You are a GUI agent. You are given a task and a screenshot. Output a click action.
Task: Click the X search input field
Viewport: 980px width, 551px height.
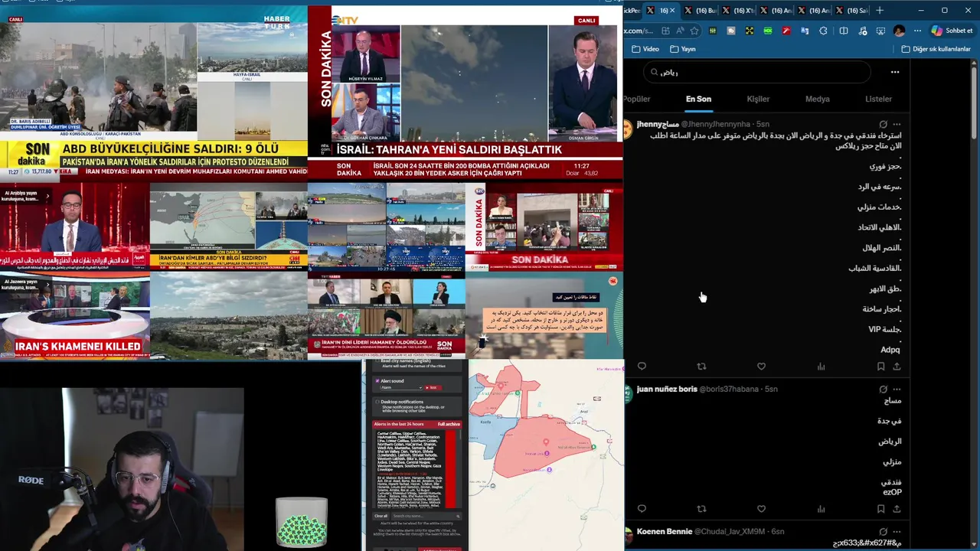[x=756, y=72]
